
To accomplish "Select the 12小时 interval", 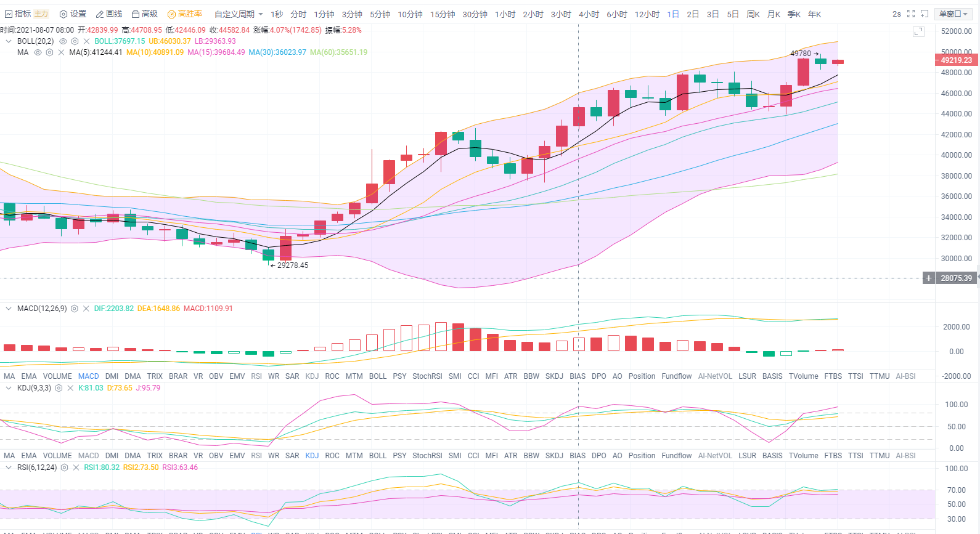I will click(647, 14).
